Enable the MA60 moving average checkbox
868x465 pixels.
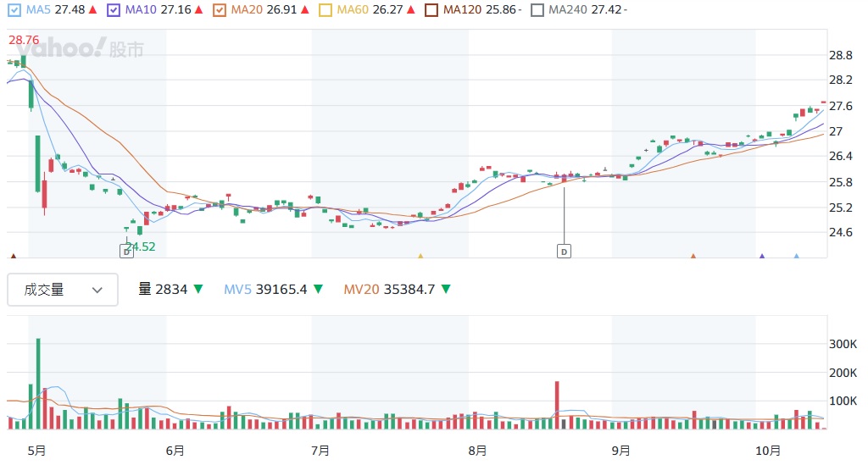326,10
